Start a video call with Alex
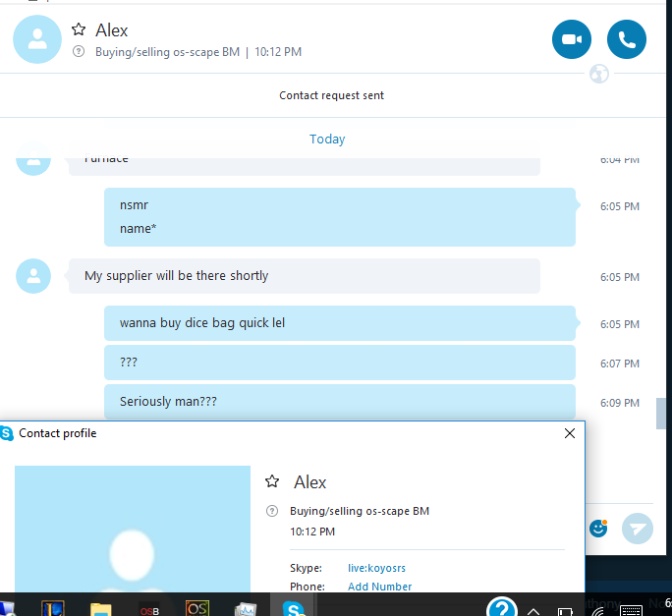Image resolution: width=672 pixels, height=616 pixels. pyautogui.click(x=571, y=39)
